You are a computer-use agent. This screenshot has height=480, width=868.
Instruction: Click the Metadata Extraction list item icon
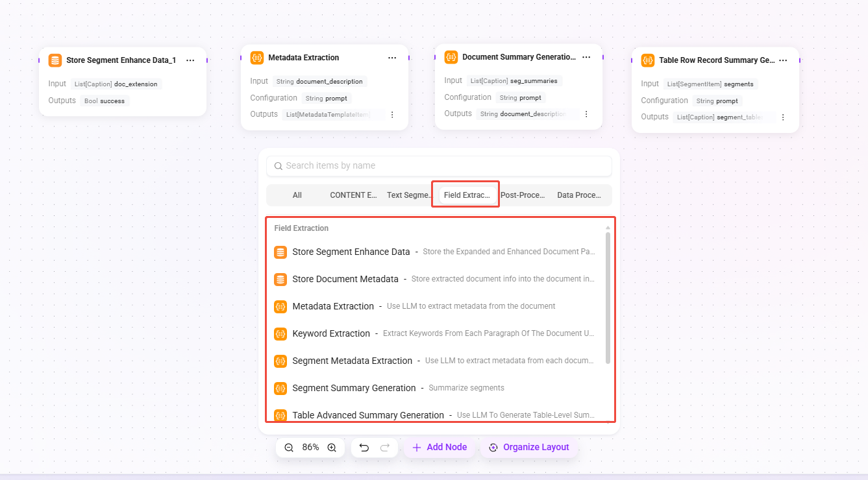[280, 307]
